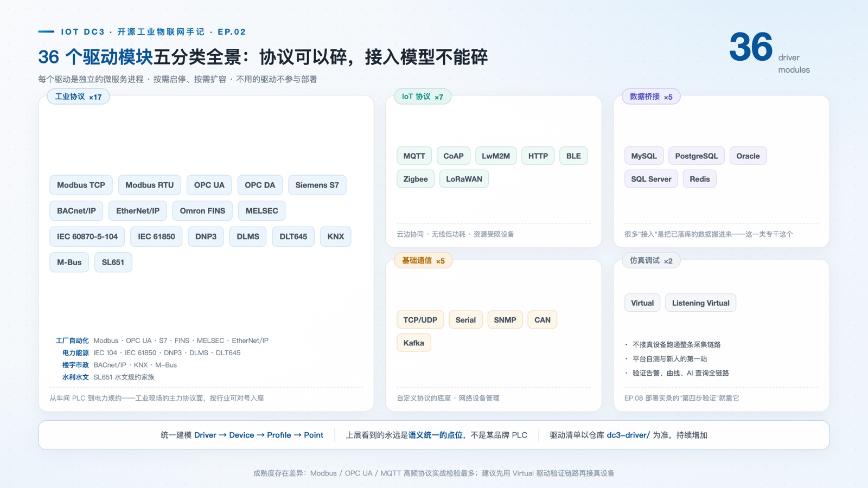Screen dimensions: 868x488
Task: Click the dc3-driver/ repository text
Action: point(628,435)
